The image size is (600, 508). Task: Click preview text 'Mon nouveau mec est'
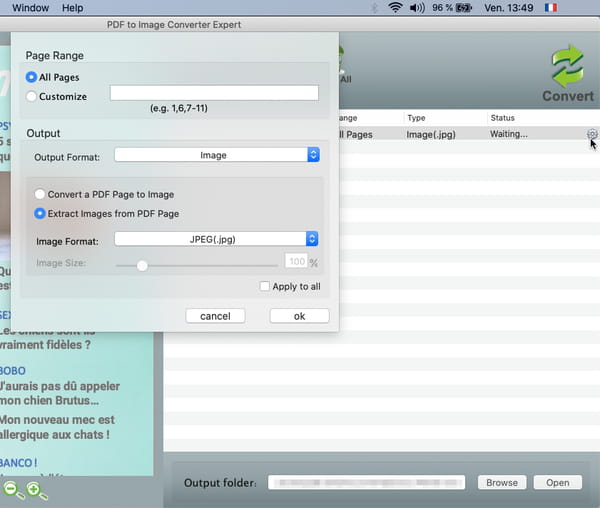point(57,420)
